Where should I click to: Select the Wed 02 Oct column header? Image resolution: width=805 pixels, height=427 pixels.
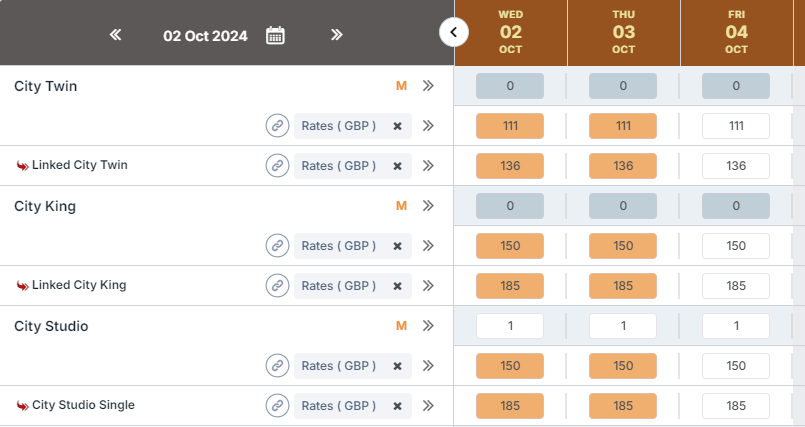(x=510, y=33)
